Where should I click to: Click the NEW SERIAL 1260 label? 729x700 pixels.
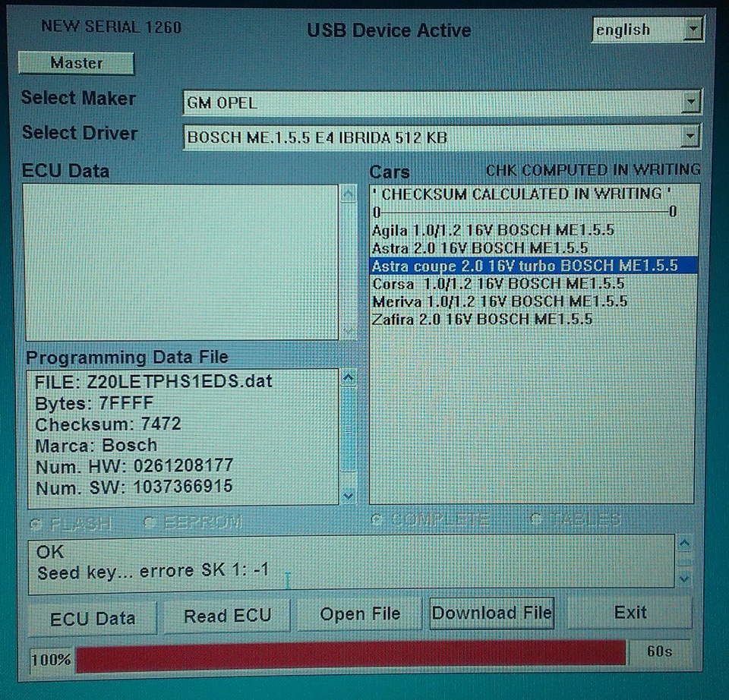[111, 27]
